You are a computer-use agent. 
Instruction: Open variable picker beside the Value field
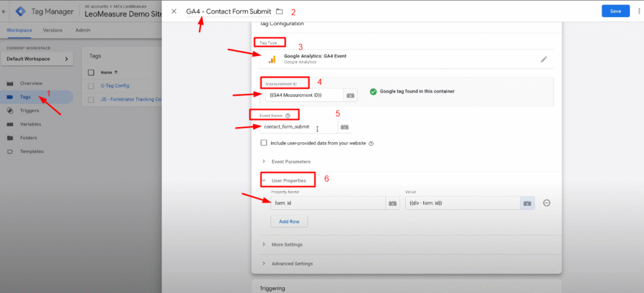(x=528, y=203)
